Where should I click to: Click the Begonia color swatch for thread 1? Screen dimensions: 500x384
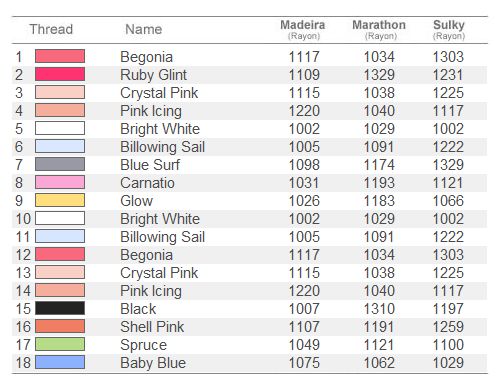(x=60, y=56)
